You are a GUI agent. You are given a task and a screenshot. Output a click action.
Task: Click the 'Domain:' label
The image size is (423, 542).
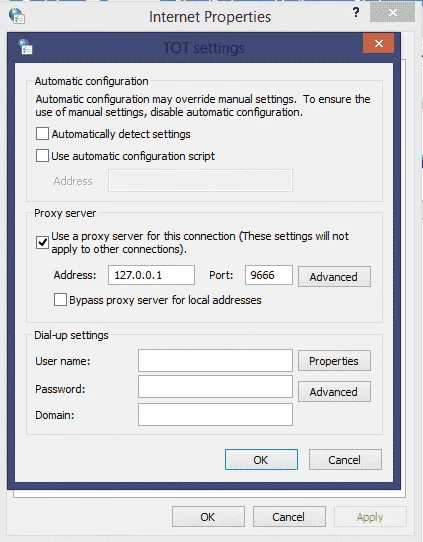(x=55, y=415)
